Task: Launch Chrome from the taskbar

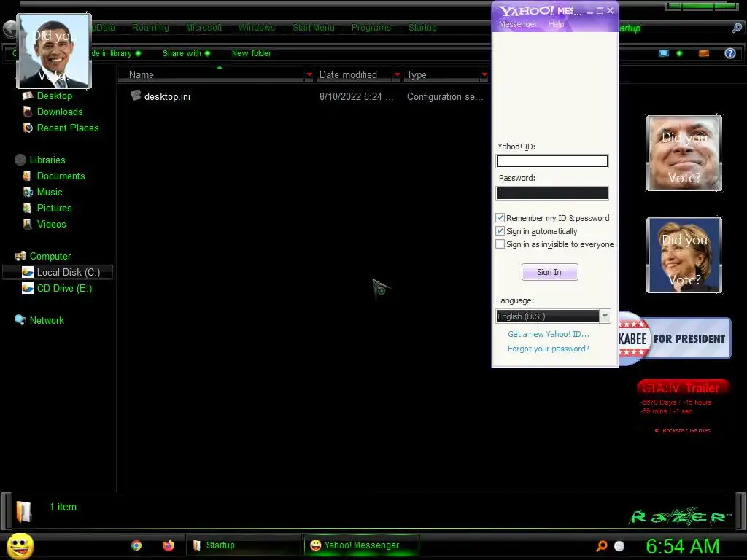Action: coord(136,545)
